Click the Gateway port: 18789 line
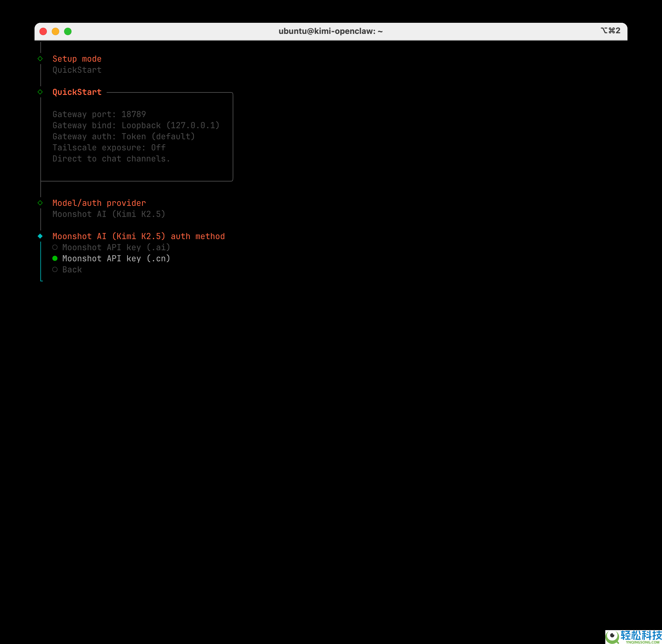The image size is (662, 644). (x=99, y=114)
